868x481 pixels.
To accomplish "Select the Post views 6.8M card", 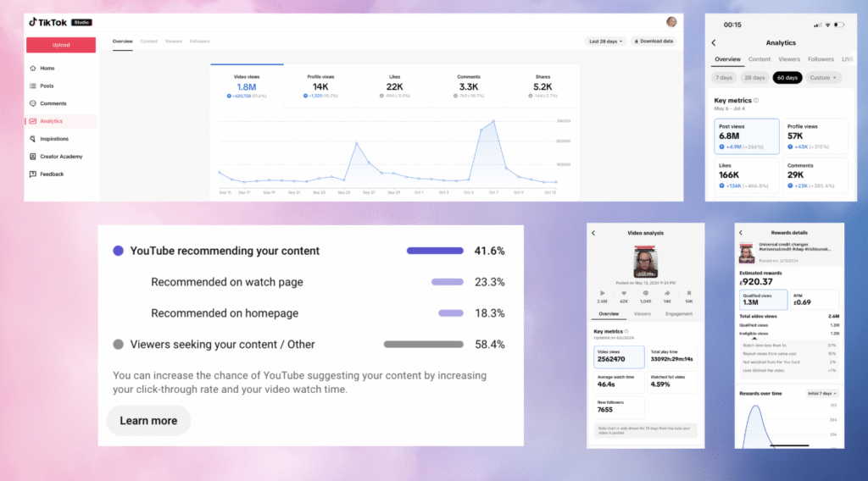I will pos(746,136).
